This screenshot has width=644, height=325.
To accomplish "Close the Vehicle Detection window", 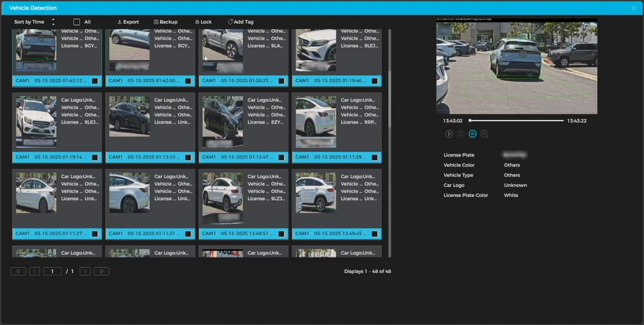I will click(x=633, y=8).
